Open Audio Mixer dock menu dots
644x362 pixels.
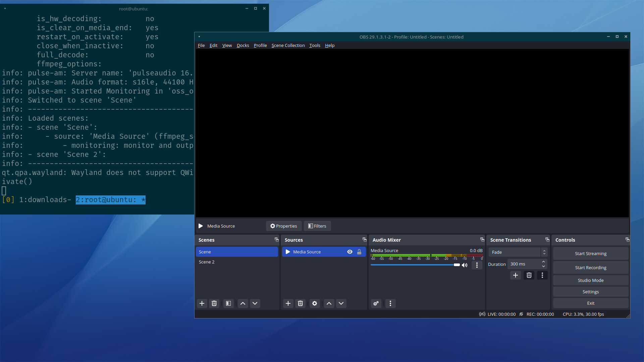[x=390, y=303]
